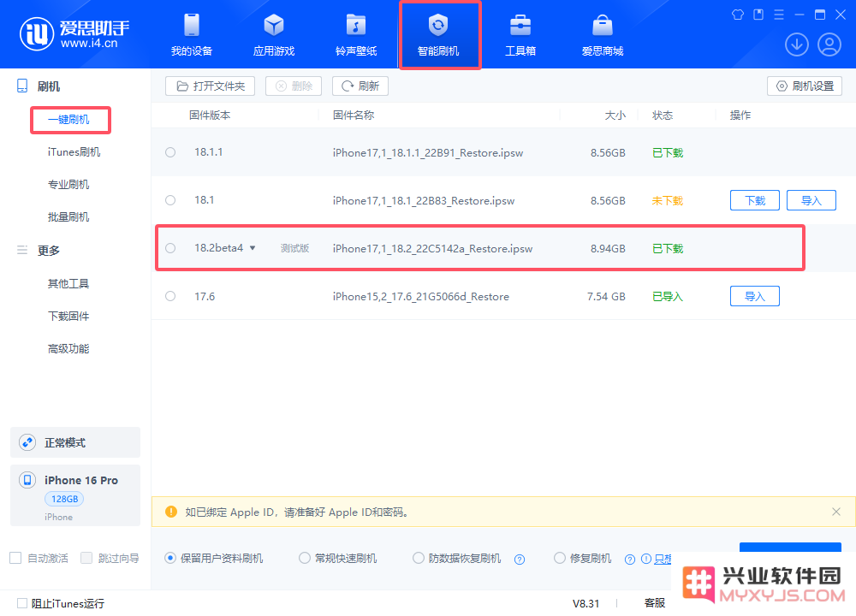Click the 测试版 label in beta row

tap(294, 248)
